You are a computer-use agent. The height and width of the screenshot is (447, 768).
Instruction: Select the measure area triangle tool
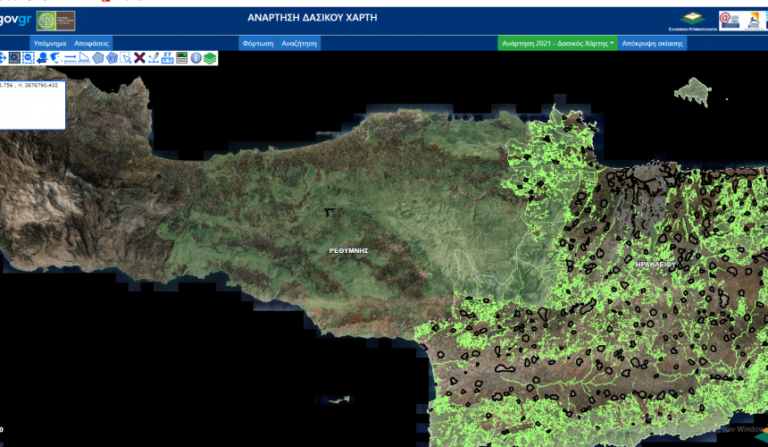click(84, 58)
